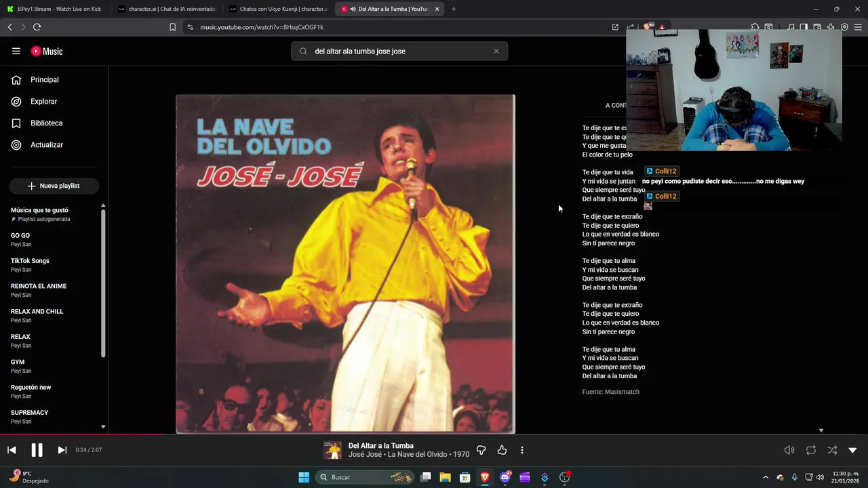Viewport: 868px width, 488px height.
Task: Open Brave Shields lion icon
Action: pos(648,27)
